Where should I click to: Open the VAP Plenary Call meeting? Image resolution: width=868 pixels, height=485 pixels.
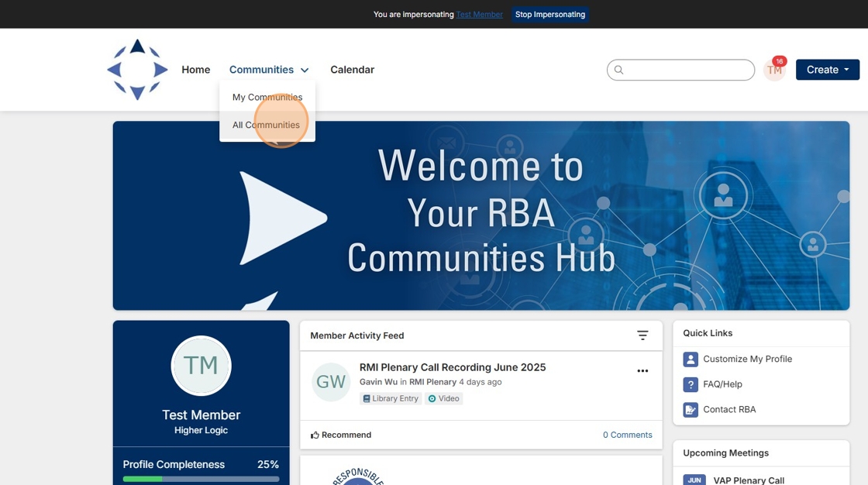pos(749,480)
